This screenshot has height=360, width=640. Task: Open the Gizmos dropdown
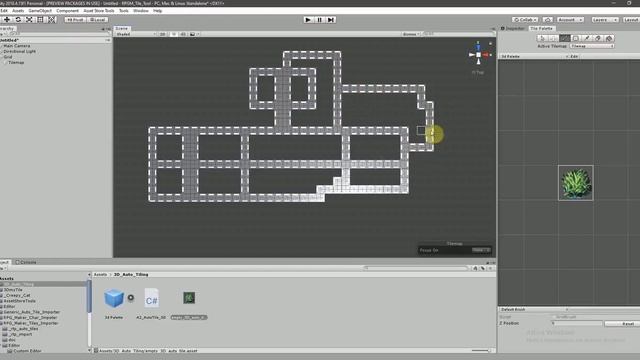point(411,34)
